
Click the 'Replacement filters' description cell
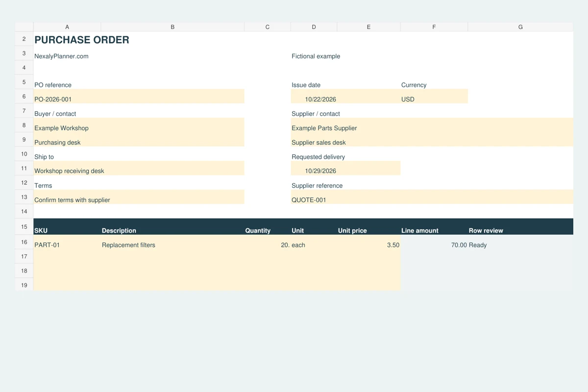172,242
